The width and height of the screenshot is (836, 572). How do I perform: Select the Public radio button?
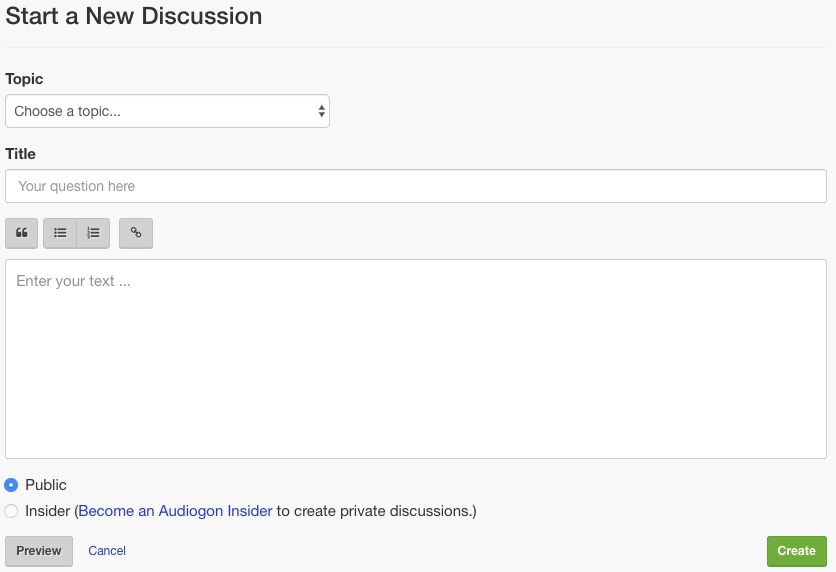[11, 485]
